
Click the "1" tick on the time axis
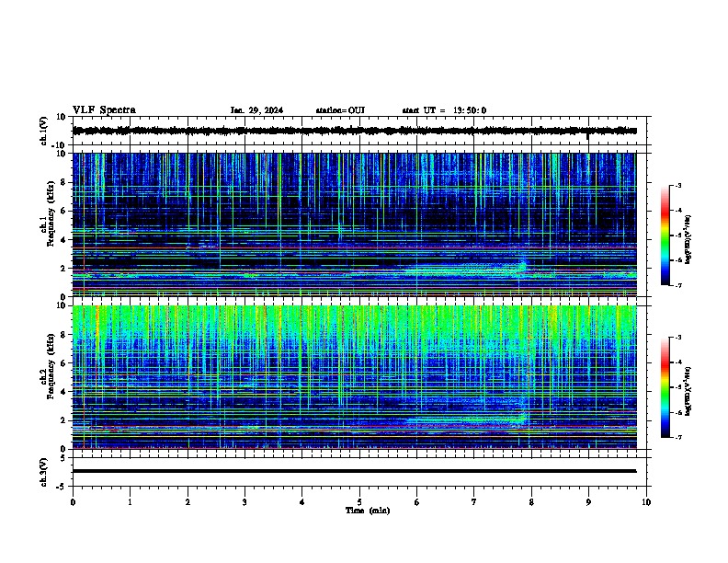coord(130,502)
